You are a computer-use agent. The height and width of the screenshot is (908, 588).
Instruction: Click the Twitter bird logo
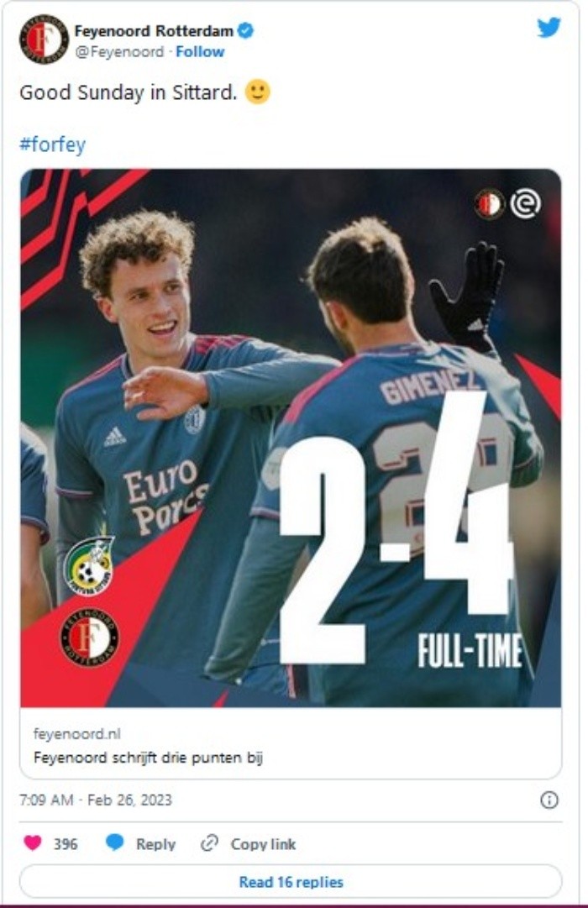[x=549, y=28]
